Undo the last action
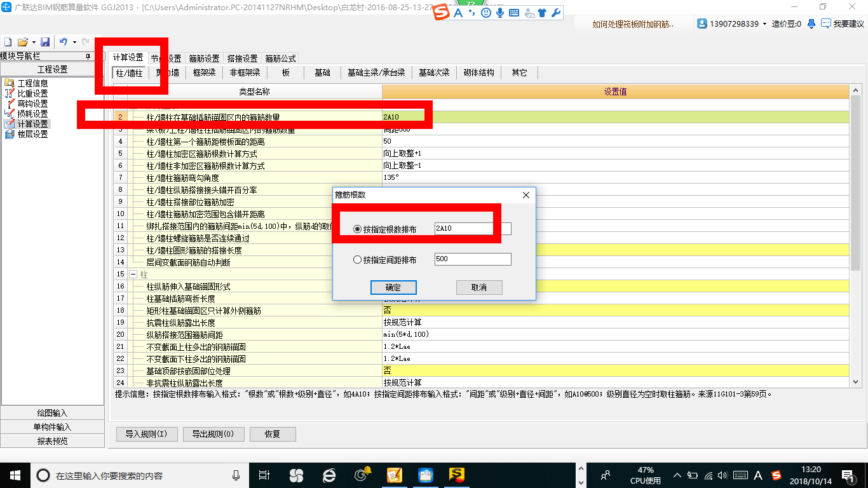Viewport: 868px width, 488px height. coord(63,42)
